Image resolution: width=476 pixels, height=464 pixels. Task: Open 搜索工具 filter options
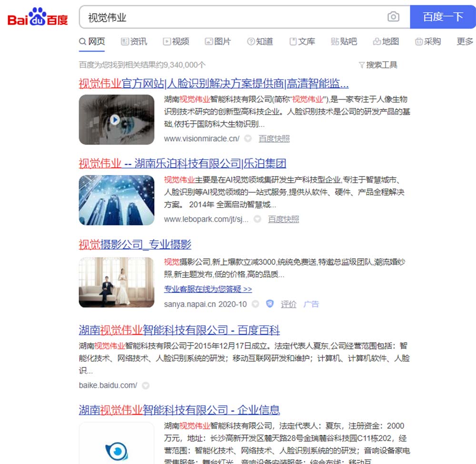(377, 65)
